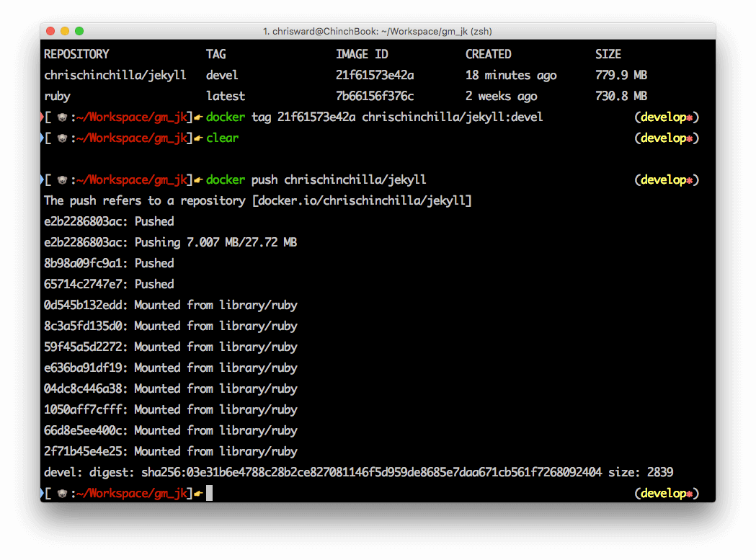Click the IMAGE ID column header
This screenshot has height=560, width=756.
coord(362,54)
